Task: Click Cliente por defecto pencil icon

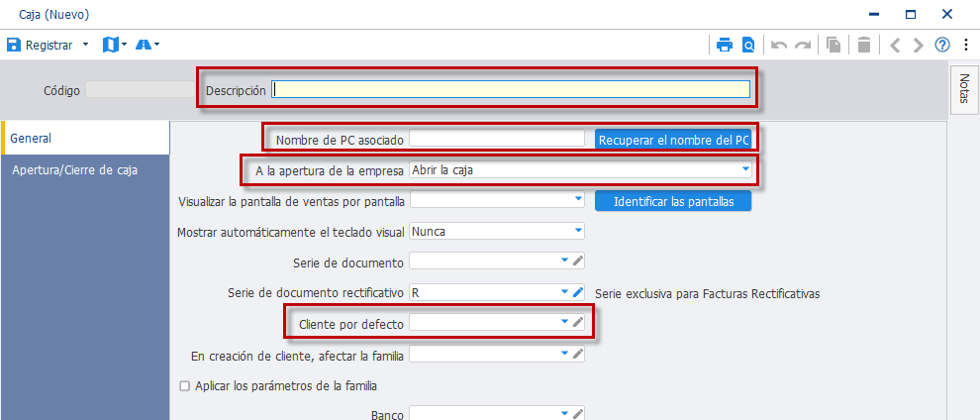Action: [x=578, y=322]
